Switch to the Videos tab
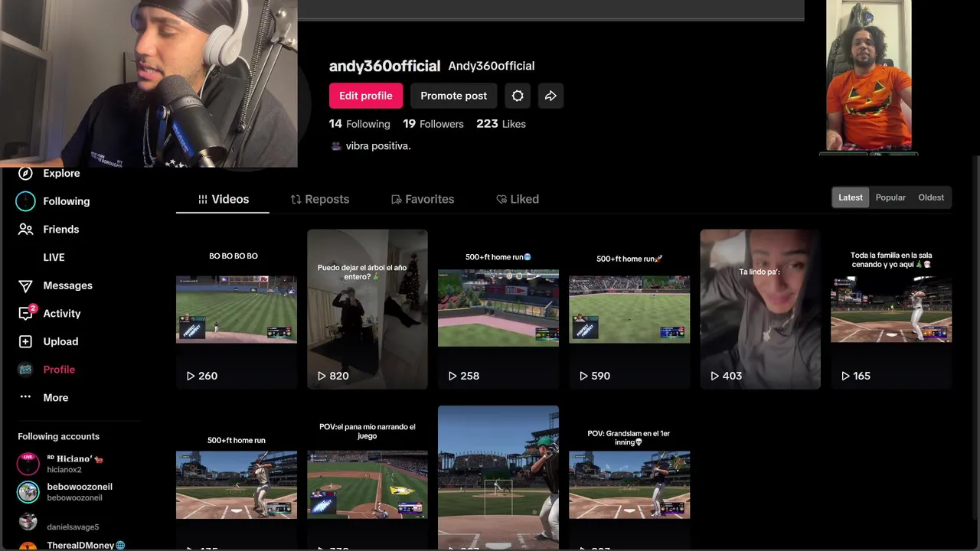The height and width of the screenshot is (551, 980). 223,199
